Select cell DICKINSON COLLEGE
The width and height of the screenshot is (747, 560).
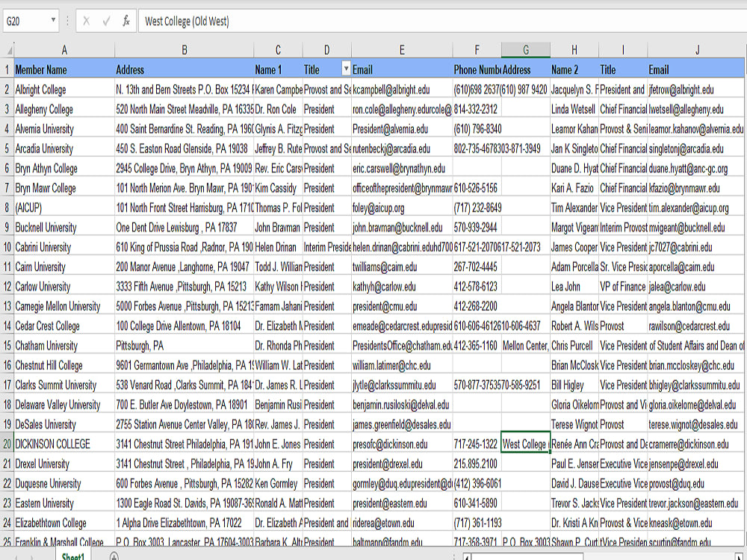tap(64, 444)
